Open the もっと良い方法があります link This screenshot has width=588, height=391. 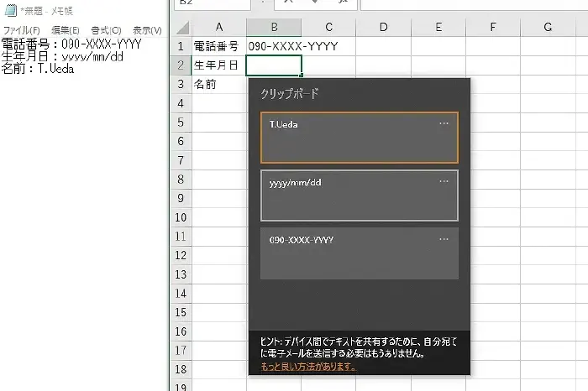(308, 367)
